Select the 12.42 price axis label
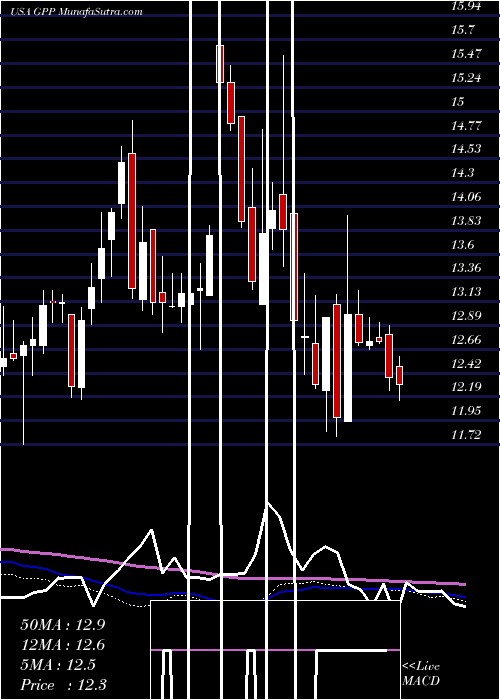Screen dimensions: 500x700 coord(467,364)
